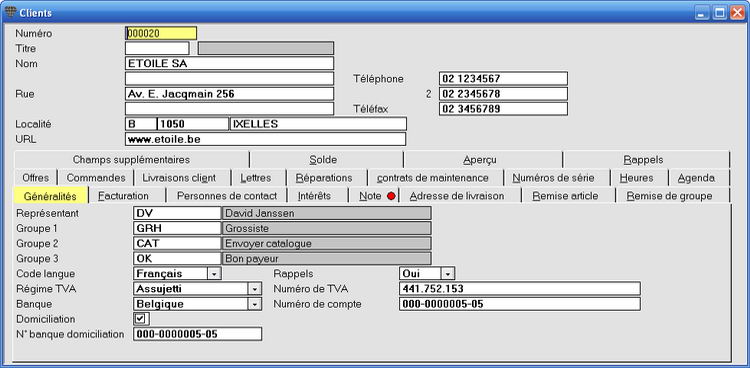This screenshot has height=368, width=750.
Task: Click the Groupe 3 field OK
Action: (177, 258)
